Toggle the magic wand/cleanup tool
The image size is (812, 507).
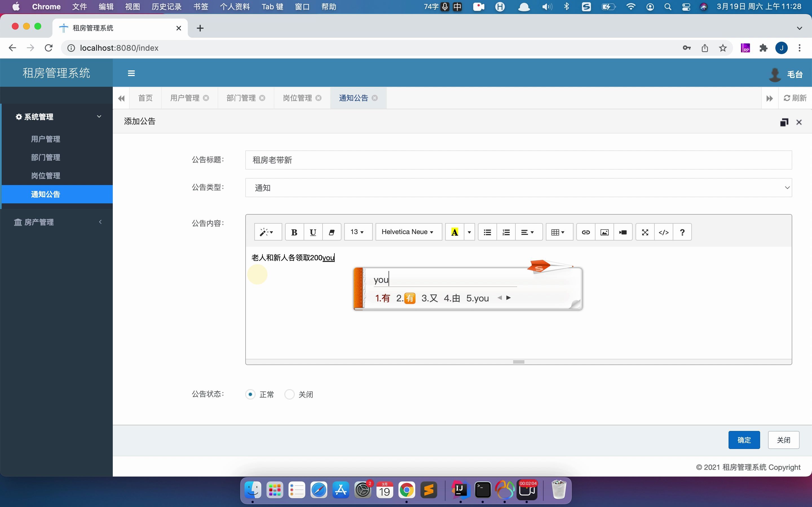click(x=266, y=232)
